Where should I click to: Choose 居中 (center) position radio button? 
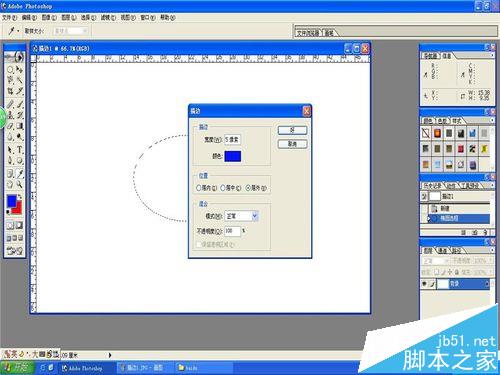coord(223,188)
